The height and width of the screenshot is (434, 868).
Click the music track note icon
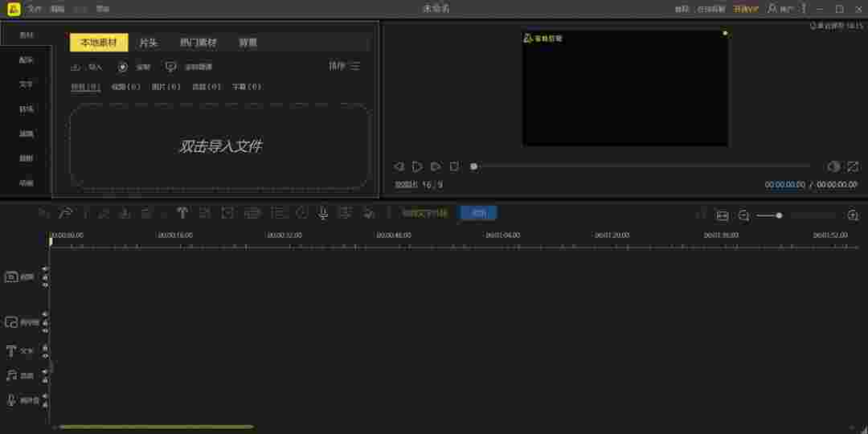(x=11, y=375)
